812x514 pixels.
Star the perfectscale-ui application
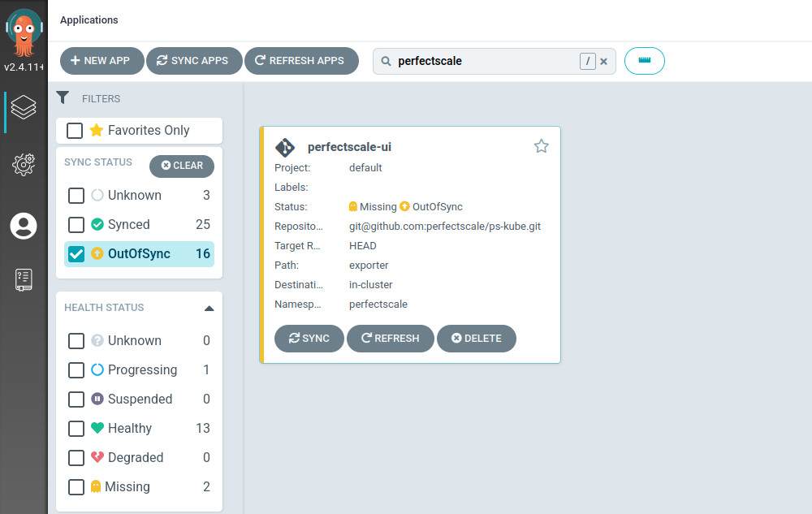[x=541, y=146]
